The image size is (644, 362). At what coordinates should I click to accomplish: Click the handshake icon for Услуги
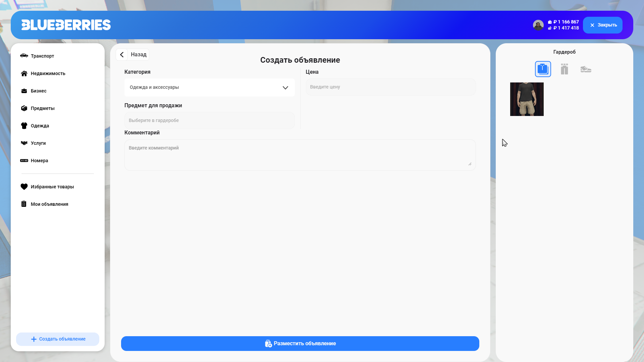(x=24, y=143)
